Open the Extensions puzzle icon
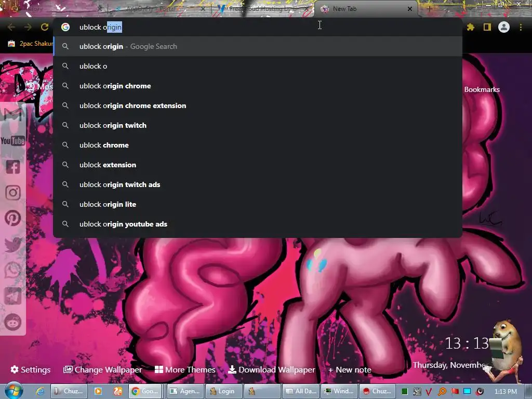This screenshot has width=532, height=399. coord(471,27)
